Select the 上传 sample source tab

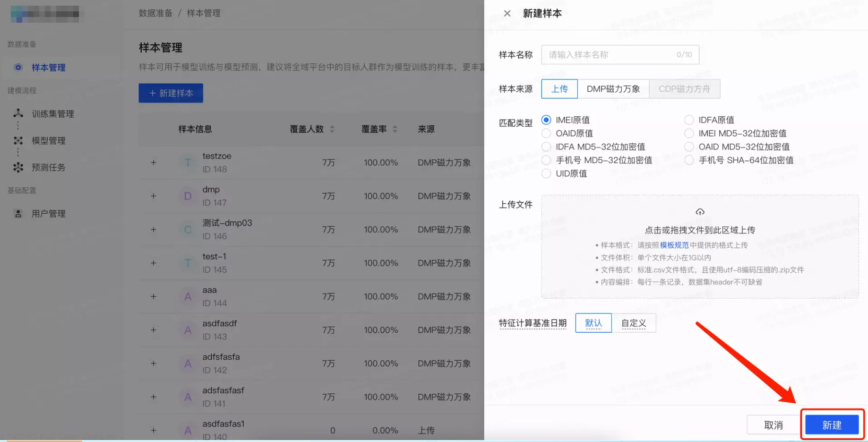tap(559, 88)
